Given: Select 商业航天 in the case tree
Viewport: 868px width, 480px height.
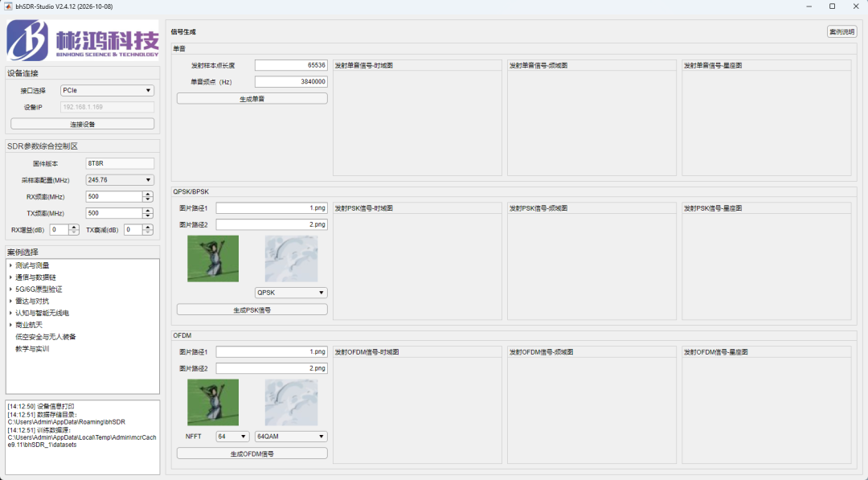Looking at the screenshot, I should pyautogui.click(x=29, y=325).
